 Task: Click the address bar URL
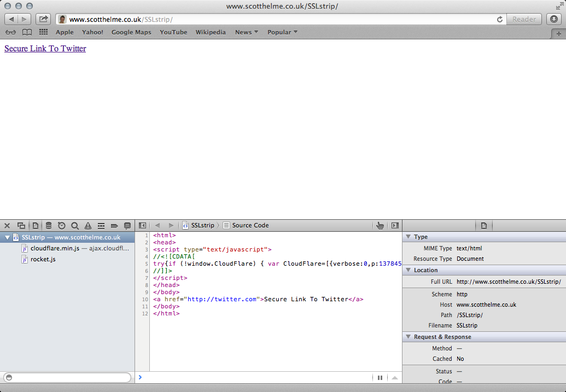click(121, 20)
